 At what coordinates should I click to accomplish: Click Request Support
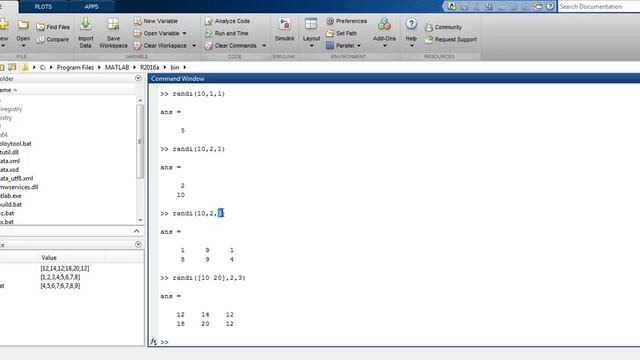[x=451, y=40]
